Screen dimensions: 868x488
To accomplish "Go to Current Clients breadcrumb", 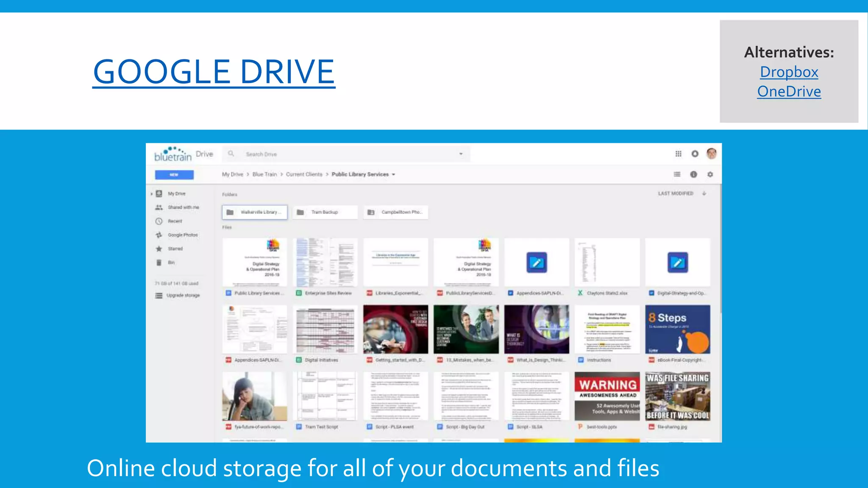I will pyautogui.click(x=304, y=175).
